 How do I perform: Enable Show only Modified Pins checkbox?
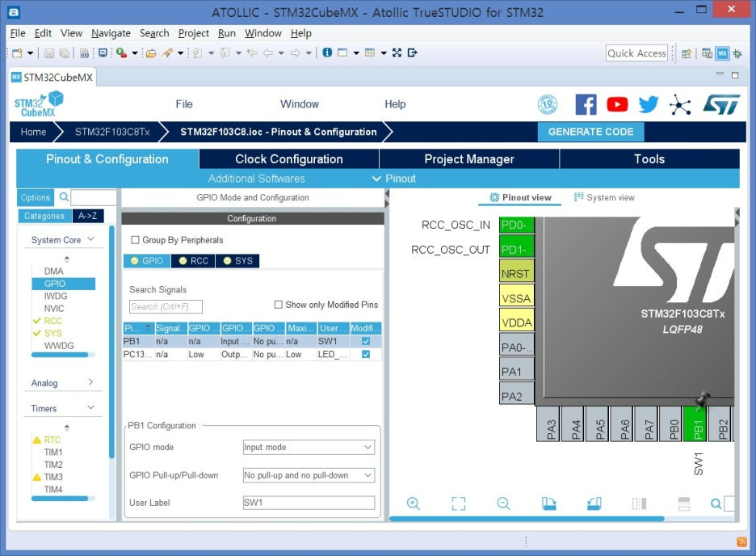[x=278, y=305]
